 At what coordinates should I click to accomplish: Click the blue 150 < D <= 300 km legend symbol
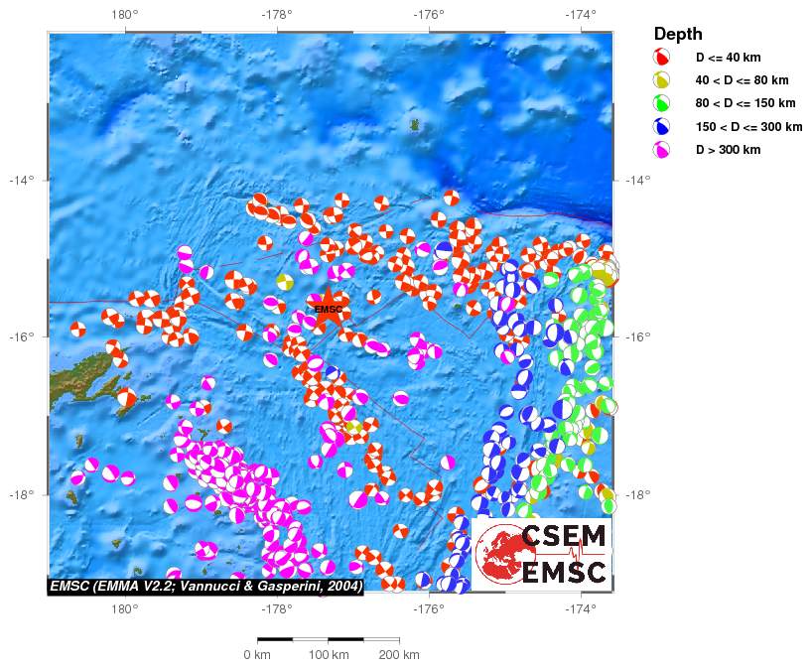tap(662, 126)
